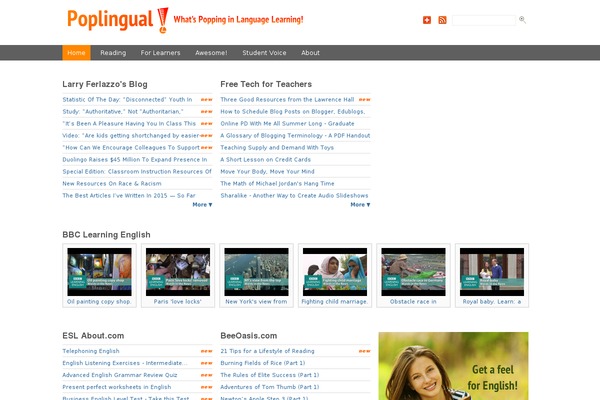Open the For Learners menu item
Screen dimensions: 600x400
coord(160,53)
